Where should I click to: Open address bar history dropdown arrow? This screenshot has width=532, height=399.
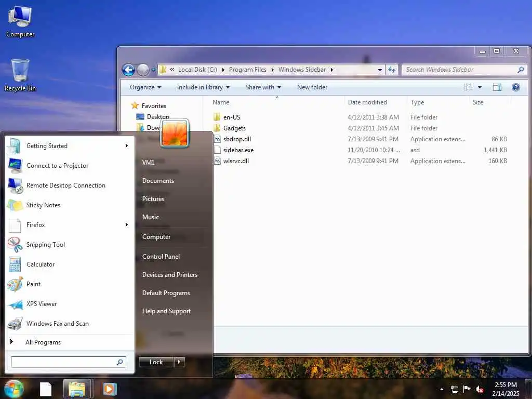(380, 70)
